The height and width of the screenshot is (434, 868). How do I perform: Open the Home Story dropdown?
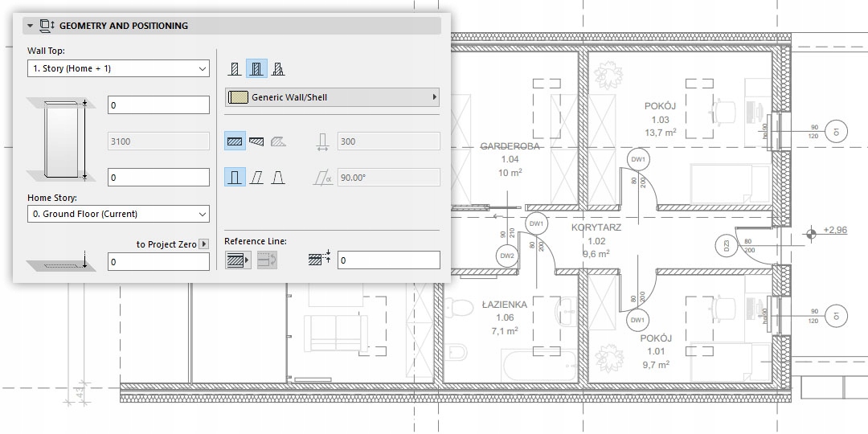click(118, 214)
